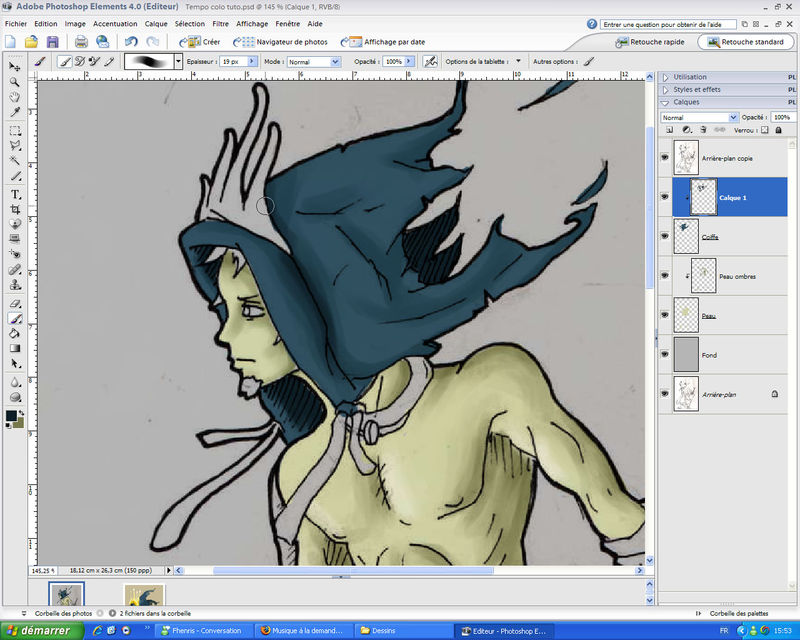Open the Sélection menu
This screenshot has height=640, width=800.
[189, 23]
